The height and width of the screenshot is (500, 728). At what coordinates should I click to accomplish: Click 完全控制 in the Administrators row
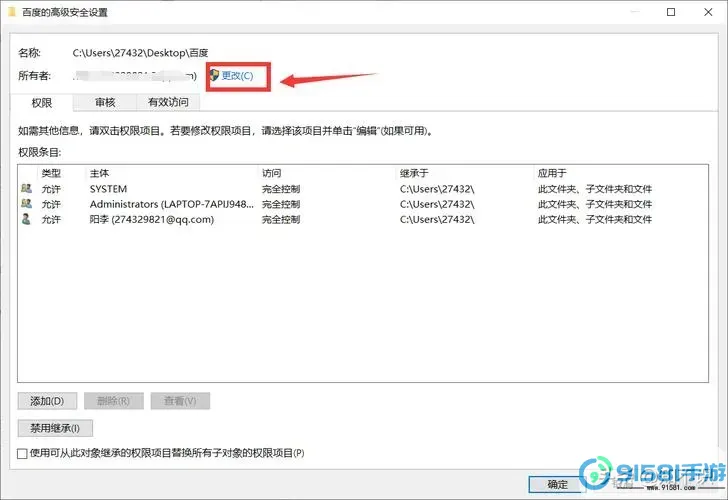point(281,204)
